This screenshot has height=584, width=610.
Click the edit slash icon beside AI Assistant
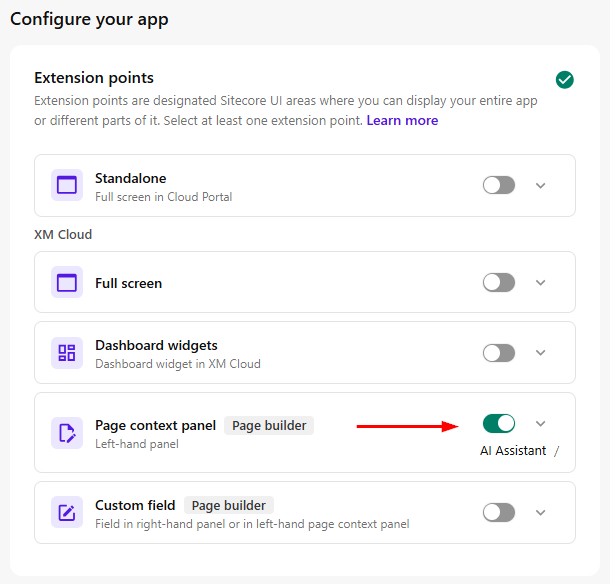click(557, 451)
